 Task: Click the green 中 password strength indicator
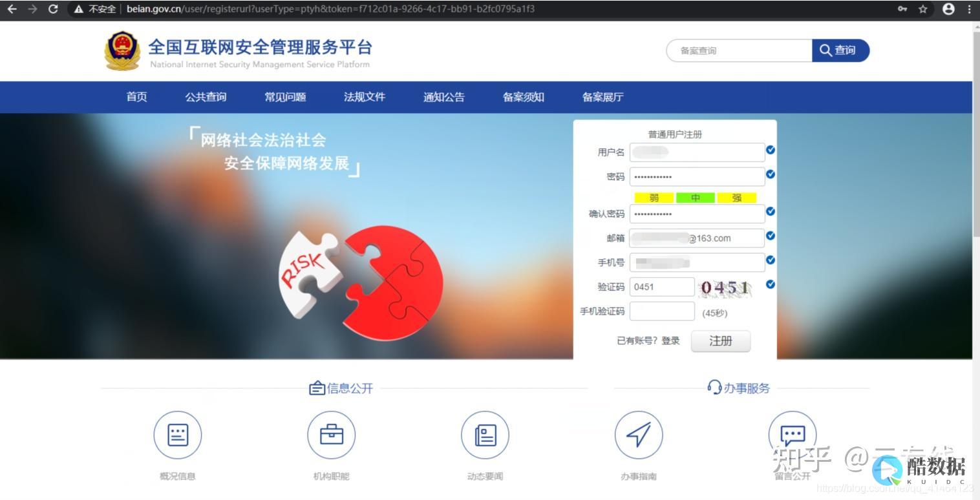[x=696, y=198]
